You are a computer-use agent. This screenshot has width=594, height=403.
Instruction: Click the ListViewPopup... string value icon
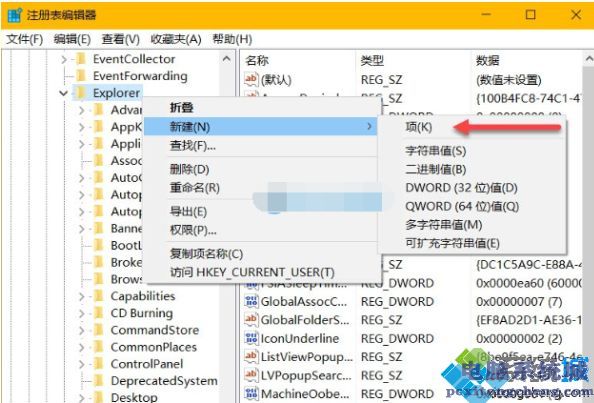251,357
